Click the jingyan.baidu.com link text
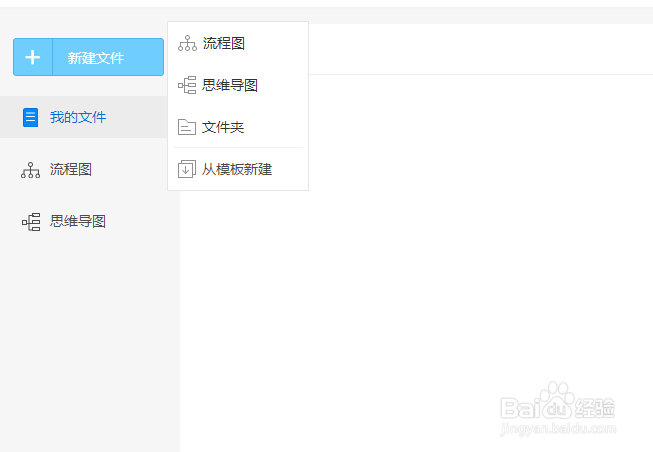The height and width of the screenshot is (452, 653). coord(558,428)
